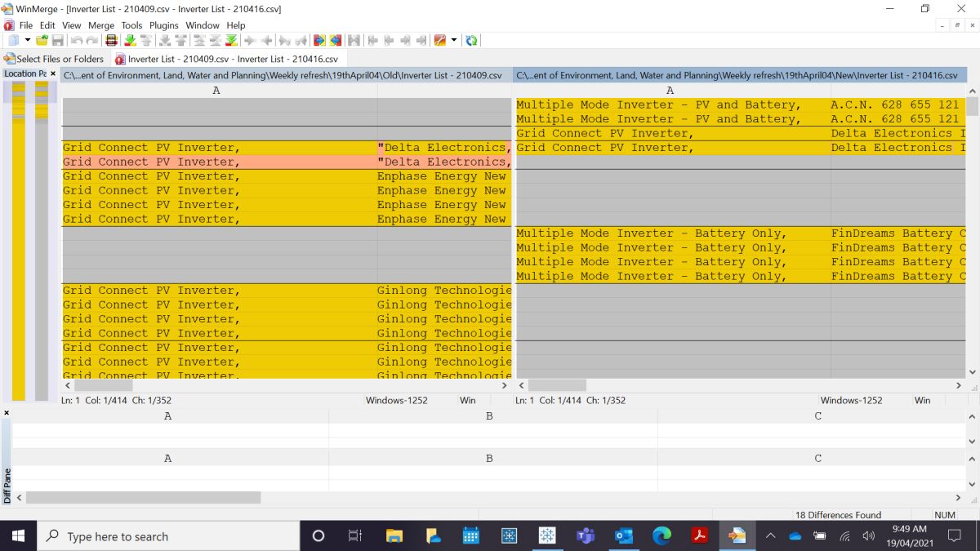The height and width of the screenshot is (551, 980).
Task: Click the Copy Right arrow icon
Action: [251, 40]
